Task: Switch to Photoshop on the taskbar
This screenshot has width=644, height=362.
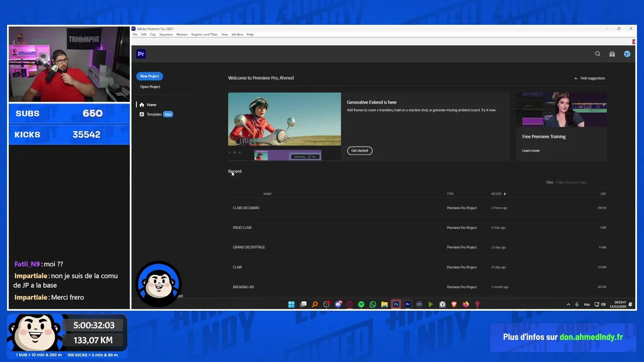Action: (x=396, y=304)
